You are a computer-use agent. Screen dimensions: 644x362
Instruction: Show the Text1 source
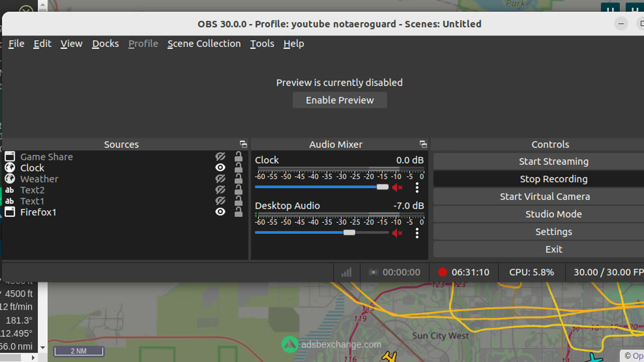tap(220, 201)
